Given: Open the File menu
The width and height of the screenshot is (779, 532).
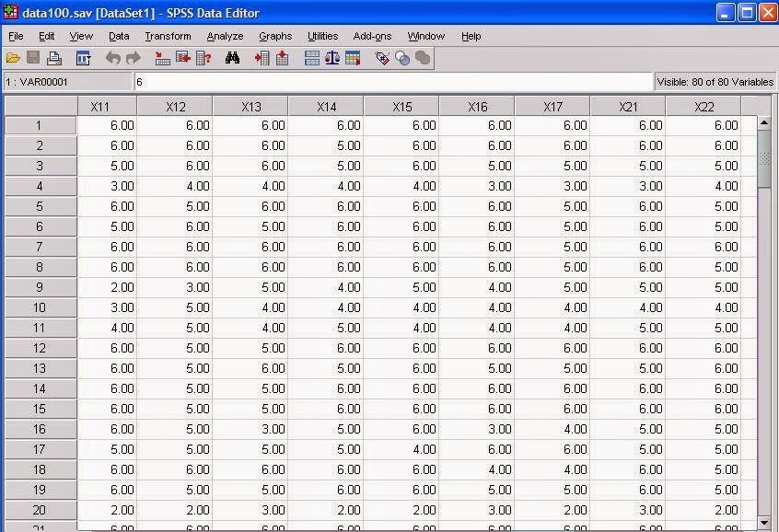Looking at the screenshot, I should [16, 36].
